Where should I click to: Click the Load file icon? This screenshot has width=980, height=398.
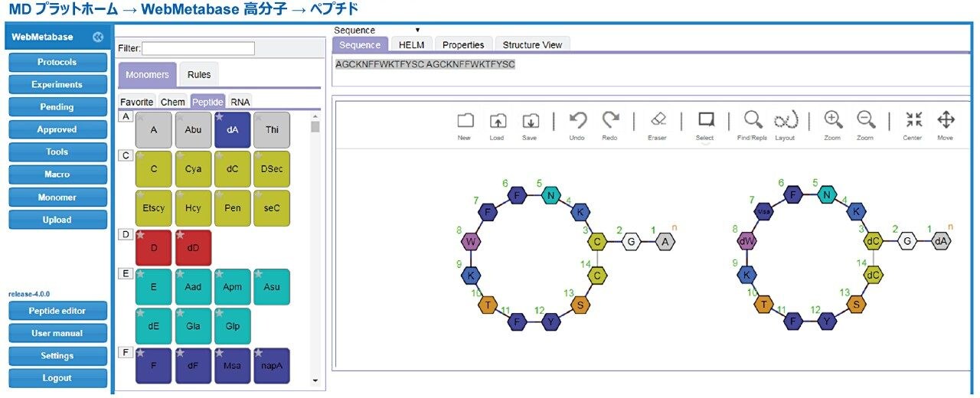(x=498, y=121)
